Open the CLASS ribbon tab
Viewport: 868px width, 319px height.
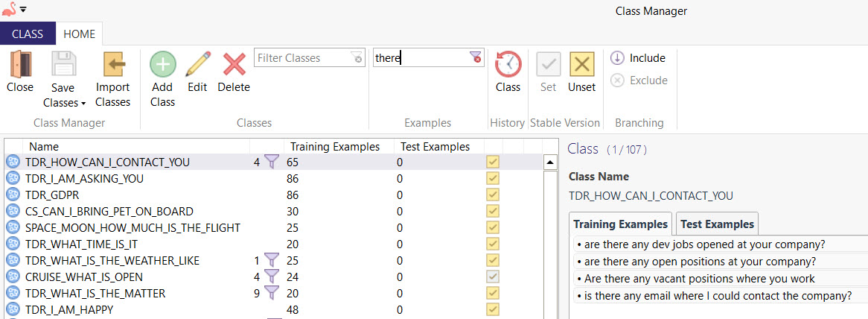click(x=28, y=34)
